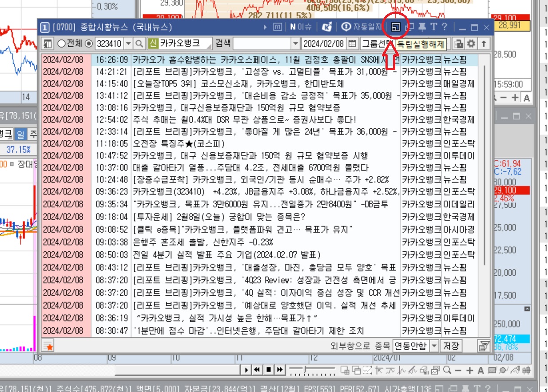Click the stock code field showing 323410
The image size is (548, 392).
(109, 44)
